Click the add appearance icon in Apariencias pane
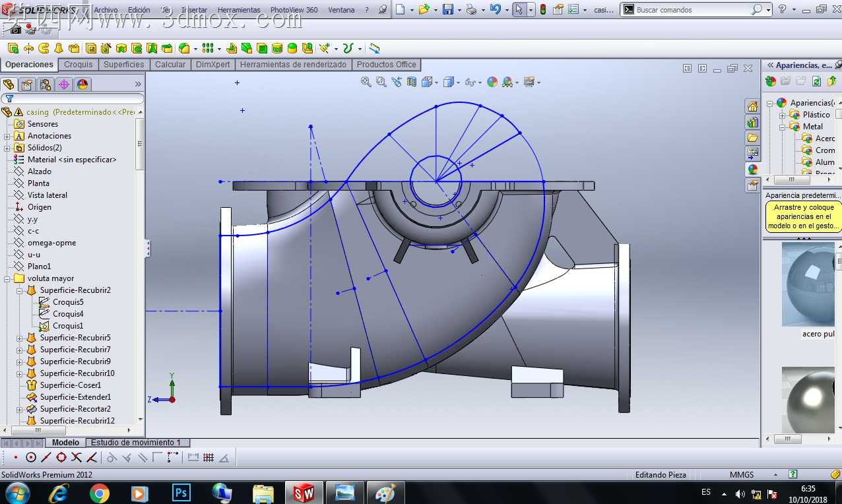Screen dimensions: 842x504 771,81
